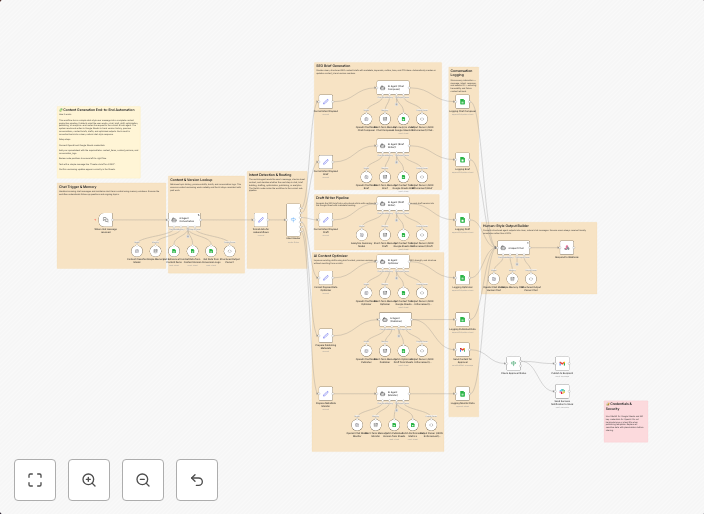704x514 pixels.
Task: Click the fit-to-view canvas button
Action: click(35, 480)
